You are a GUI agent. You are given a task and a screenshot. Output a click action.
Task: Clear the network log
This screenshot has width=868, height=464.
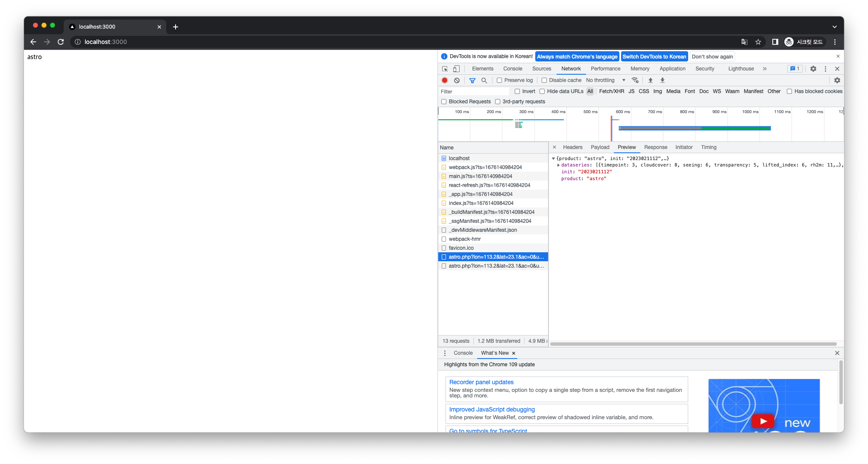pos(457,80)
